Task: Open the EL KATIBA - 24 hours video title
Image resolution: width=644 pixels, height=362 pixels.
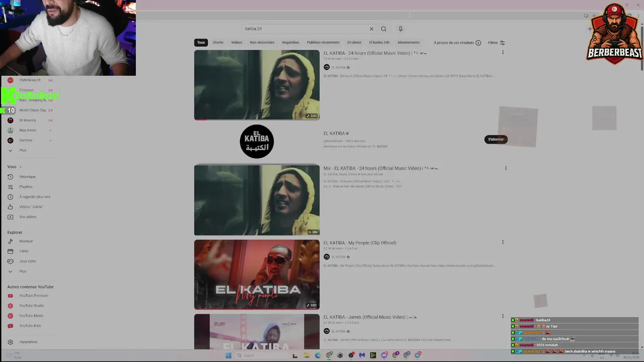Action: pyautogui.click(x=375, y=53)
